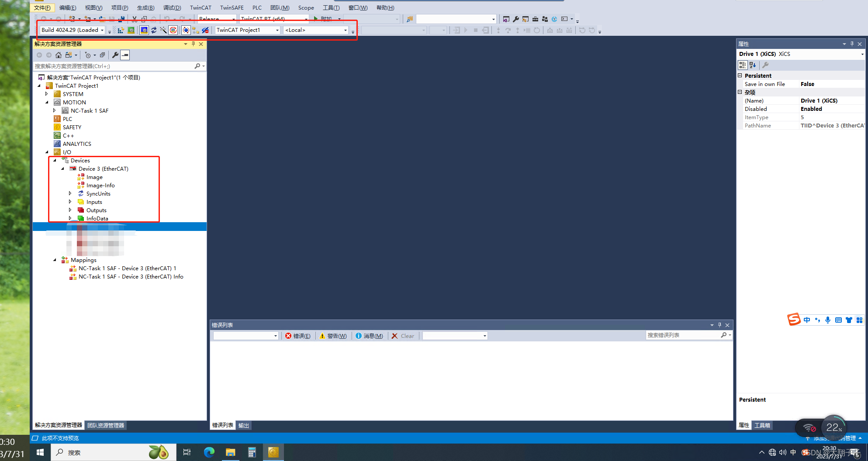Click Show Sub Items folder icon
Viewport: 868px width, 461px height.
click(x=196, y=30)
